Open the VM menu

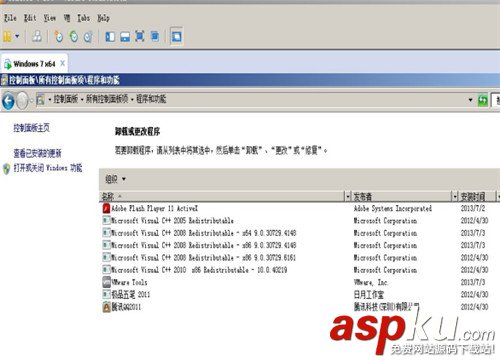67,18
